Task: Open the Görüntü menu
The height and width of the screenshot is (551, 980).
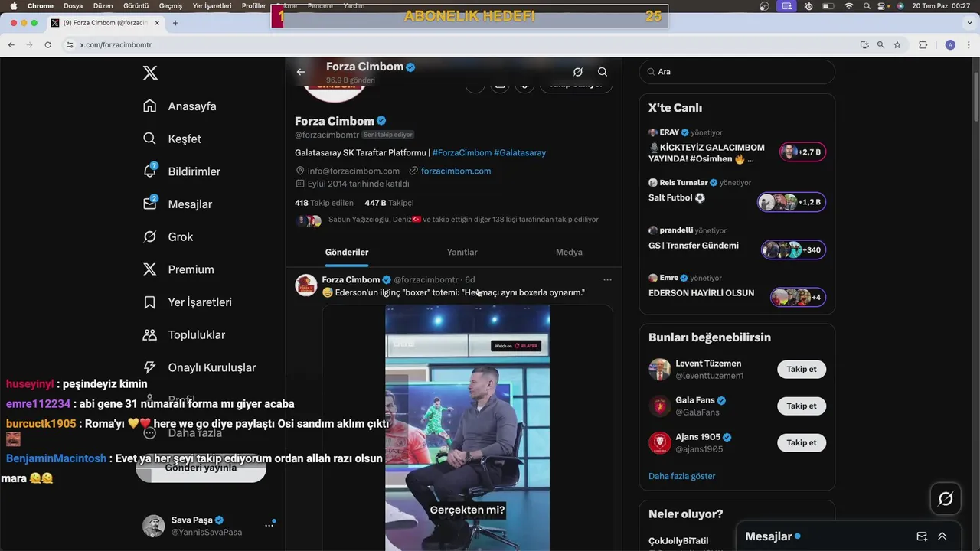Action: (x=136, y=6)
